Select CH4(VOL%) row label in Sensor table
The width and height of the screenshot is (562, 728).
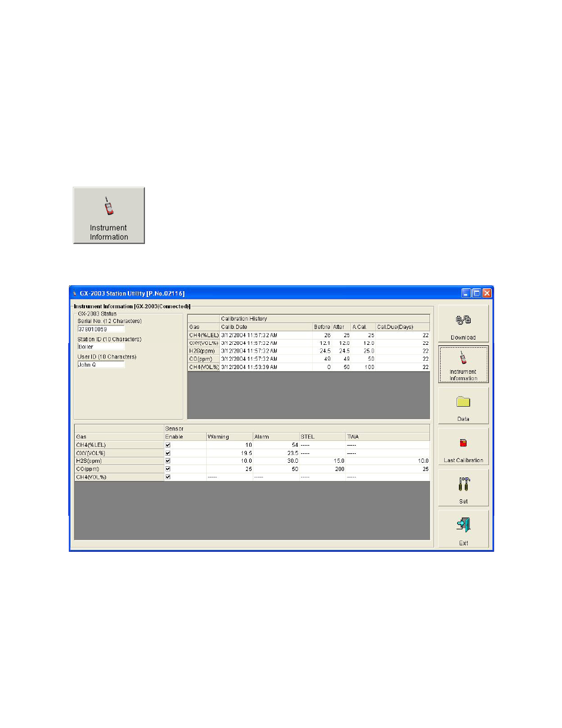[119, 477]
